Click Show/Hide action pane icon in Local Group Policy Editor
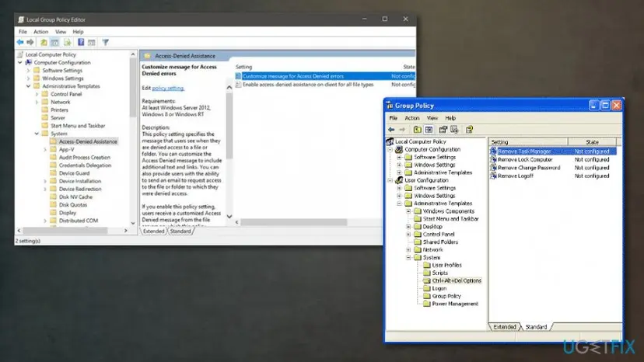The width and height of the screenshot is (644, 362). pyautogui.click(x=92, y=42)
